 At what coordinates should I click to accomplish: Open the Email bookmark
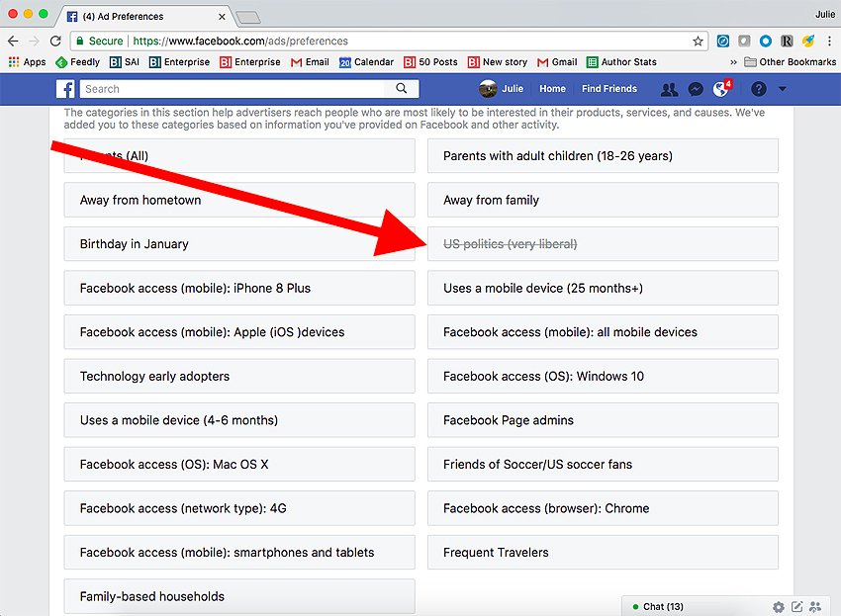tap(310, 62)
